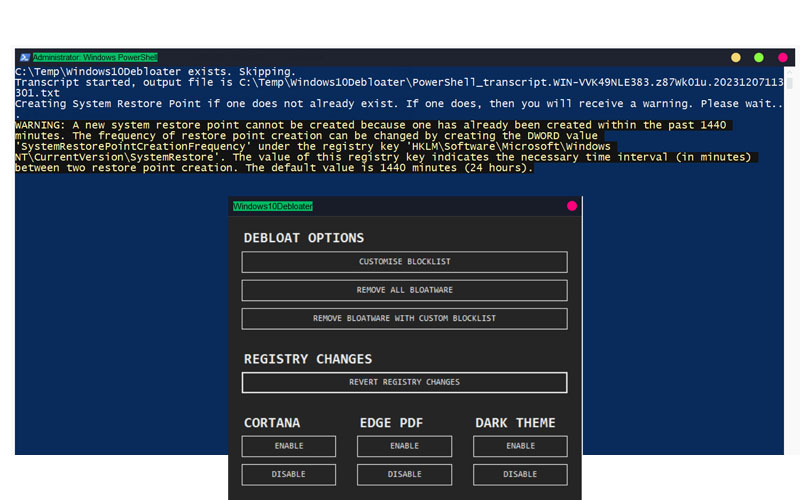The height and width of the screenshot is (500, 800).
Task: Click Remove All Bloatware
Action: pos(405,290)
